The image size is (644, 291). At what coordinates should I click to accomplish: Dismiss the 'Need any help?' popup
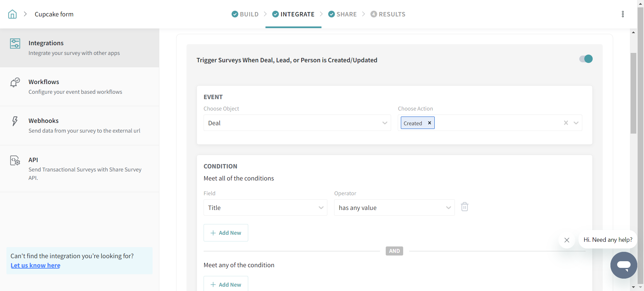(567, 240)
